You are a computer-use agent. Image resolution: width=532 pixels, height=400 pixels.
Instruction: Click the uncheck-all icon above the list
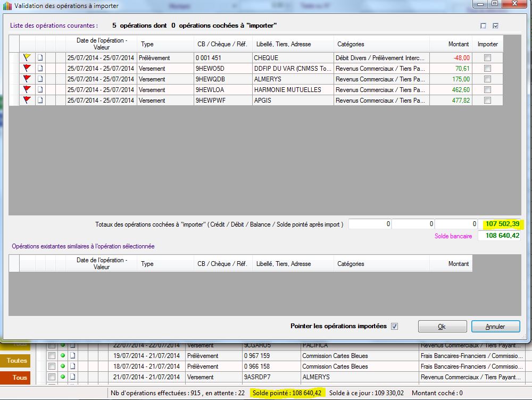483,26
